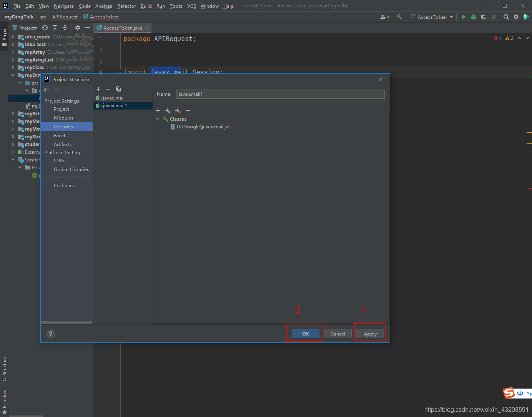Click the code-with-me user icon

[384, 17]
